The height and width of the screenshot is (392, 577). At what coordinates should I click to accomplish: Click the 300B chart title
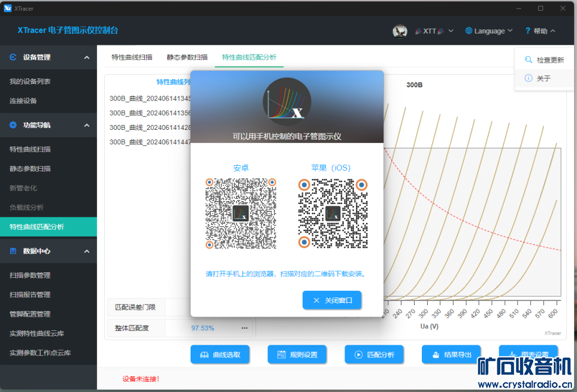(x=415, y=85)
